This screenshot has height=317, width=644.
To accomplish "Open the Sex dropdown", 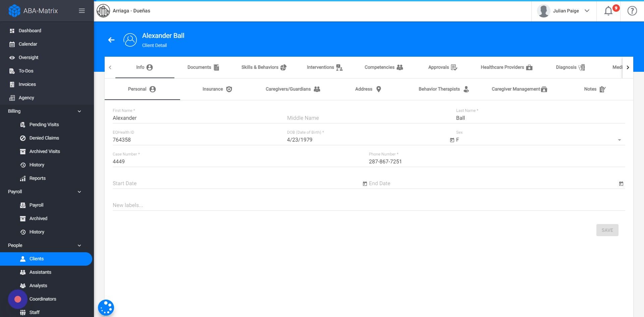I will pos(540,140).
